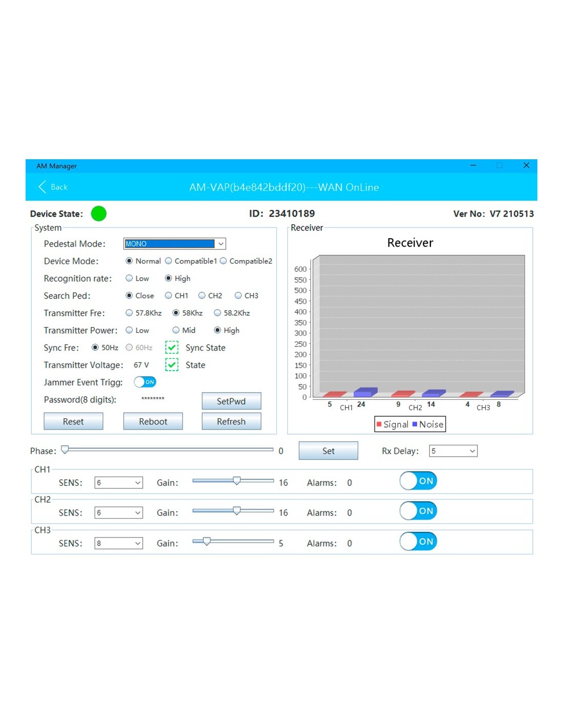This screenshot has width=563, height=728.
Task: Open the Pedestal Mode dropdown
Action: tap(221, 244)
